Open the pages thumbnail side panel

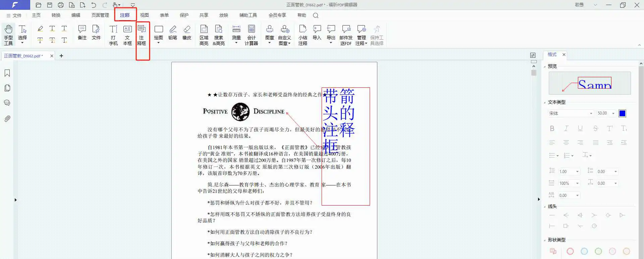pyautogui.click(x=7, y=88)
